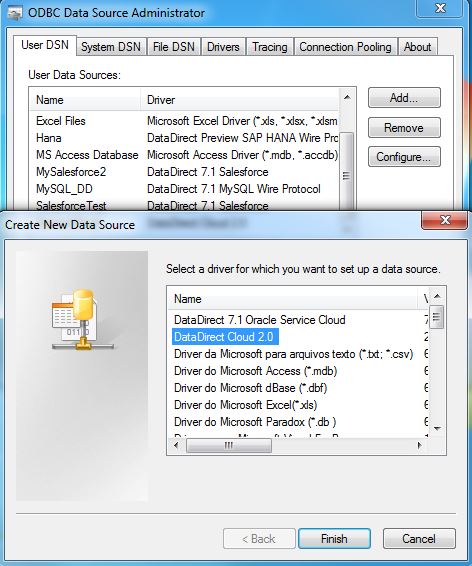The width and height of the screenshot is (472, 566).
Task: Click scroll down arrow in driver list
Action: pos(437,428)
